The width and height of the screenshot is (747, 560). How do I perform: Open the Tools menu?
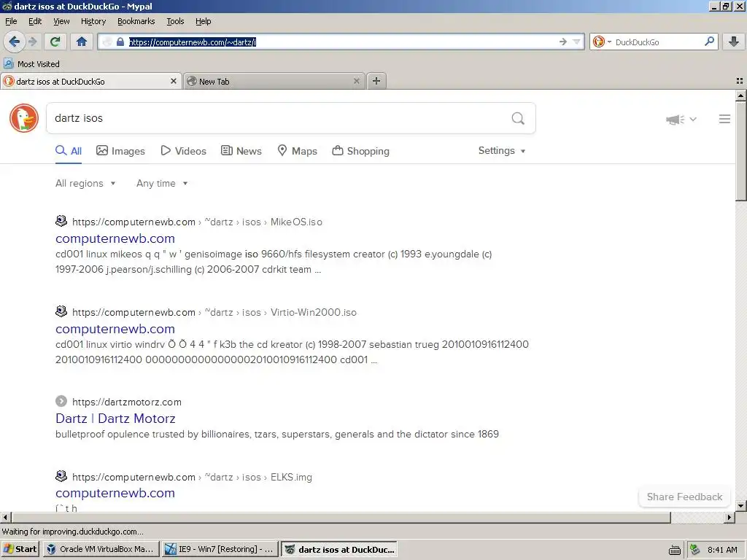click(175, 21)
